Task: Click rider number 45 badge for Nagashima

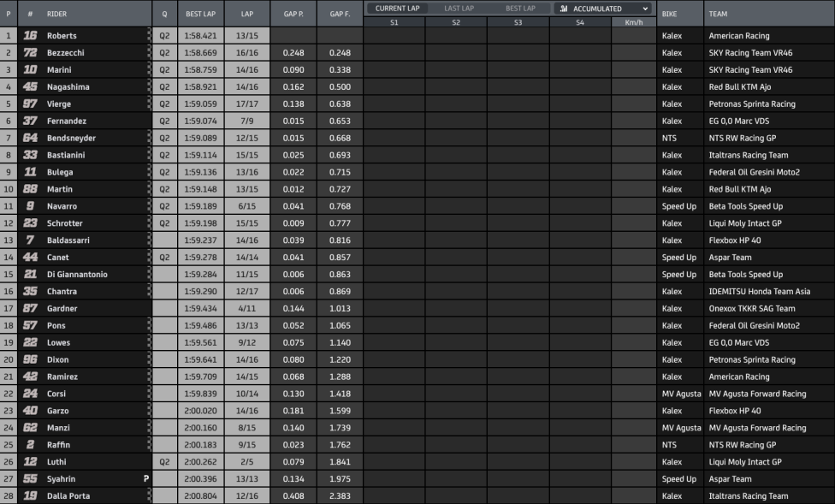Action: click(30, 86)
